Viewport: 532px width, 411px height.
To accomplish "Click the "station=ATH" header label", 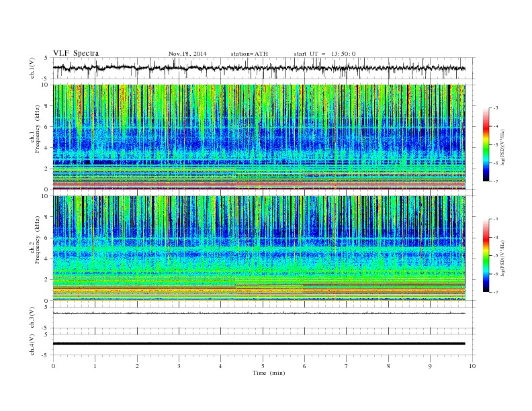I will [249, 54].
